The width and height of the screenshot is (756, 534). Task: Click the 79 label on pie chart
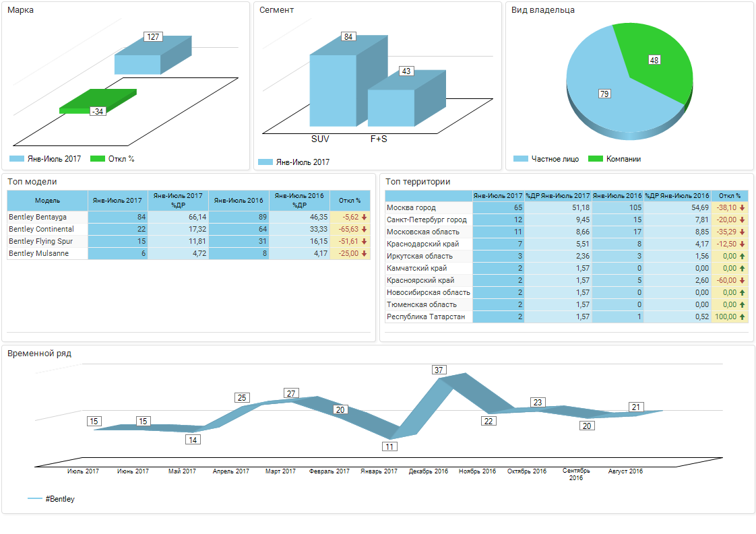(x=604, y=94)
